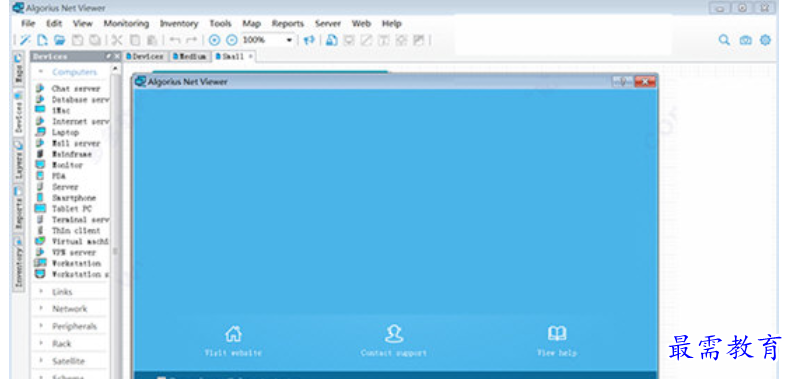Open the Inventory vertical side tab
This screenshot has height=379, width=790.
pyautogui.click(x=18, y=264)
